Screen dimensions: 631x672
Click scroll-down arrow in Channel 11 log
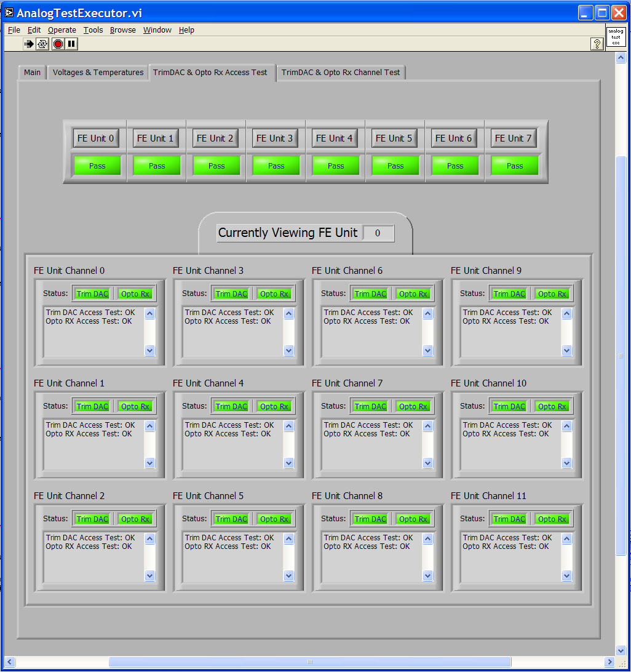pyautogui.click(x=567, y=575)
